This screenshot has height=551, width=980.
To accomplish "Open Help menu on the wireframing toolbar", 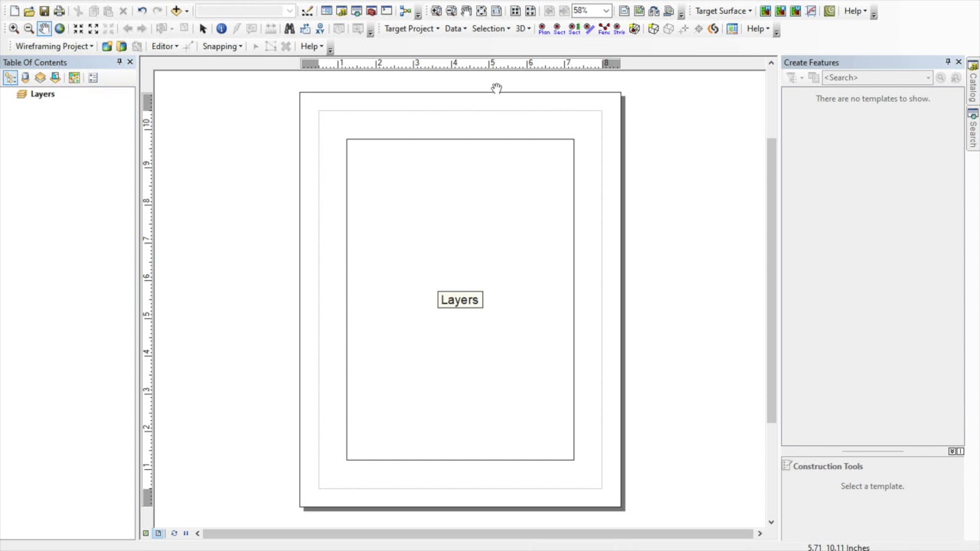I will (312, 46).
